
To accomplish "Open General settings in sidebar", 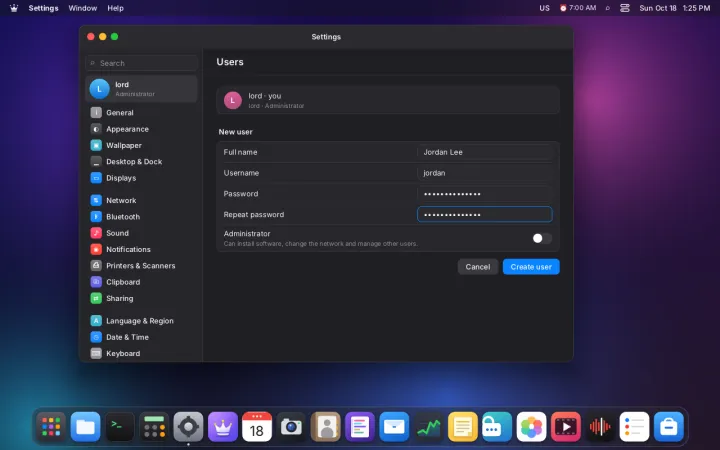I will (x=141, y=112).
